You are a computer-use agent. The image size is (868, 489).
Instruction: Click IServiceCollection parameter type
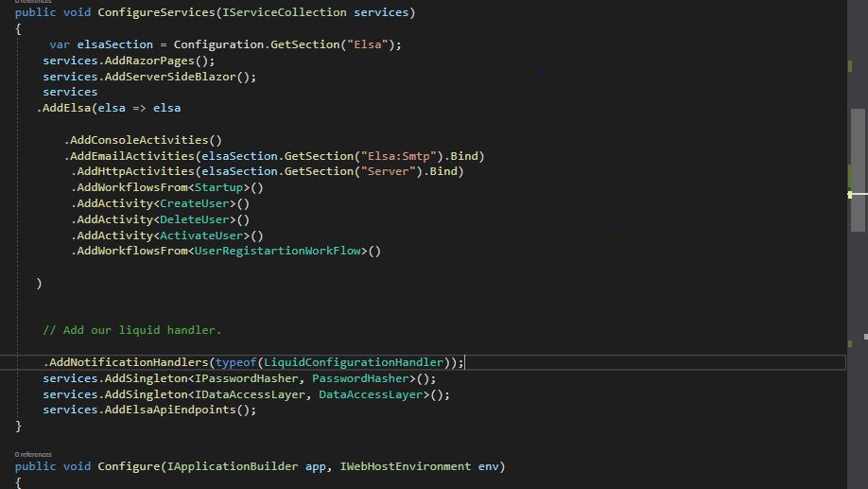pos(285,12)
